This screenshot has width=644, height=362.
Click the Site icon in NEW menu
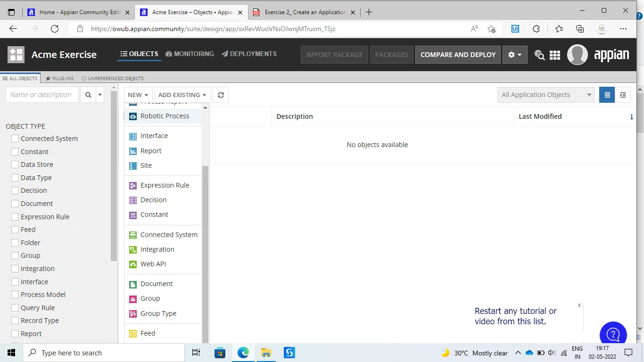[x=133, y=165]
